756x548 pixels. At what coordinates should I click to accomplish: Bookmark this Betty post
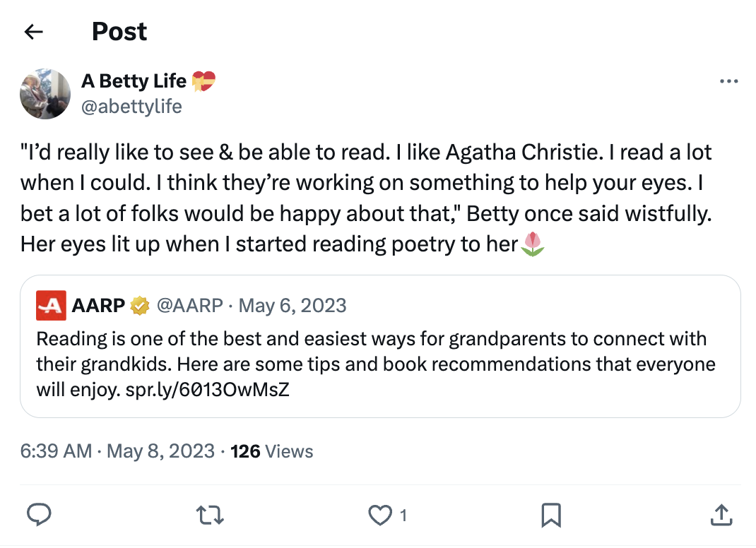pyautogui.click(x=551, y=515)
